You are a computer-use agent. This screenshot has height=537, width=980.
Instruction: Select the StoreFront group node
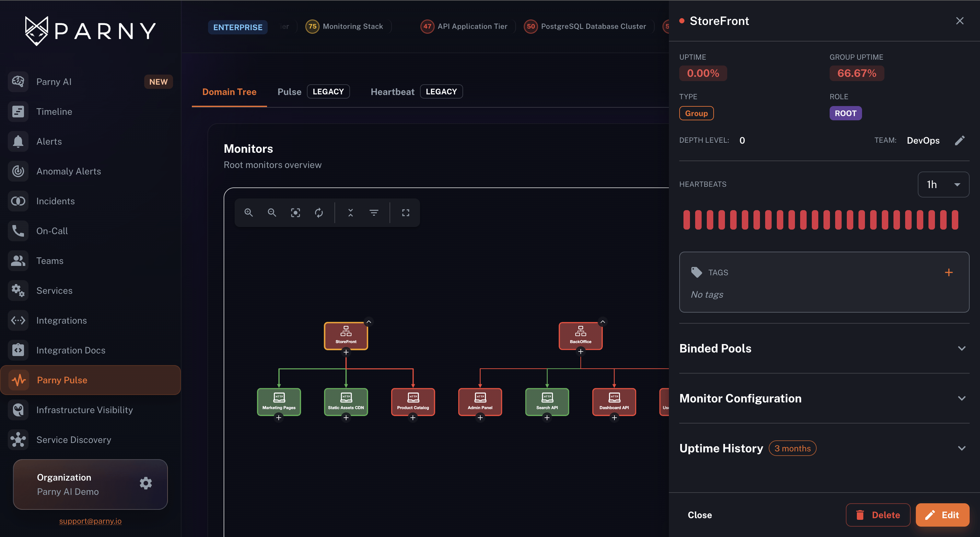tap(346, 336)
